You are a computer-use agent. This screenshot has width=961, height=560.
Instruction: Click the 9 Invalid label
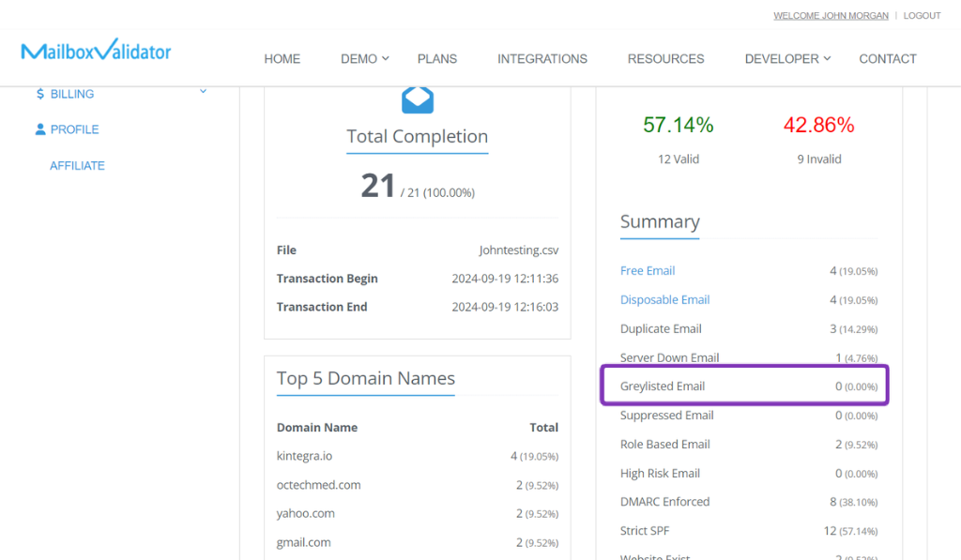point(818,159)
